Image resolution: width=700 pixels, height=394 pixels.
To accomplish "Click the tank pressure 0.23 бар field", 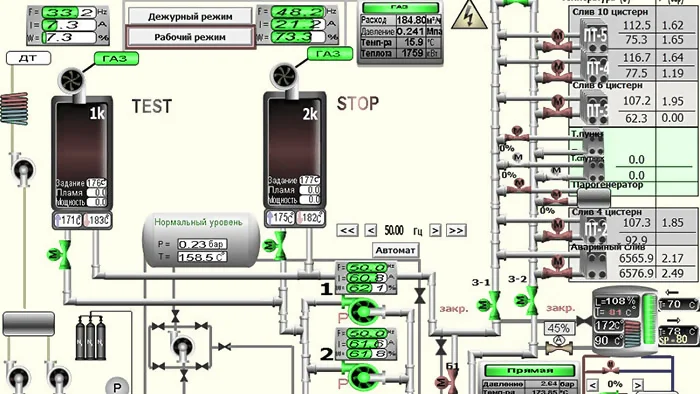I will coord(202,244).
